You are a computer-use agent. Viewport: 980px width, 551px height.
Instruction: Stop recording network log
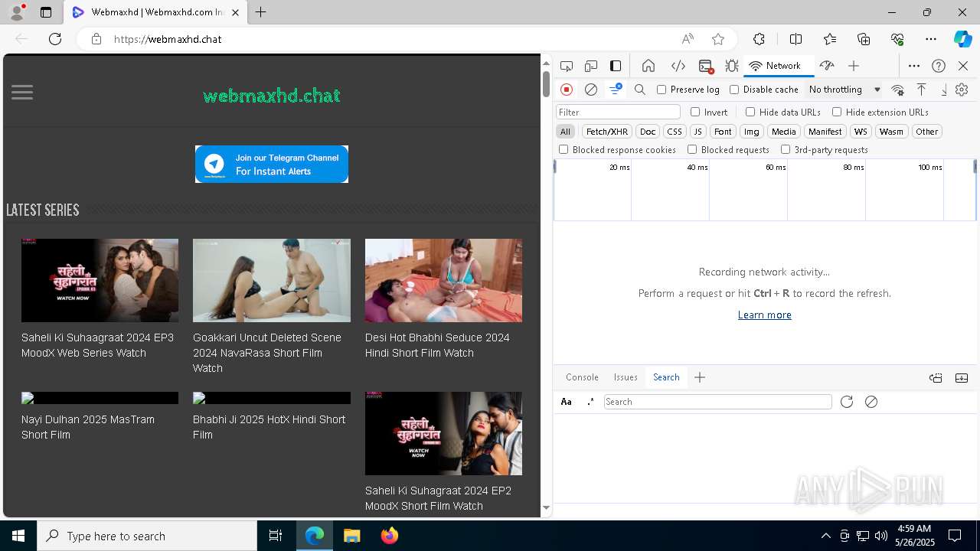pyautogui.click(x=567, y=90)
